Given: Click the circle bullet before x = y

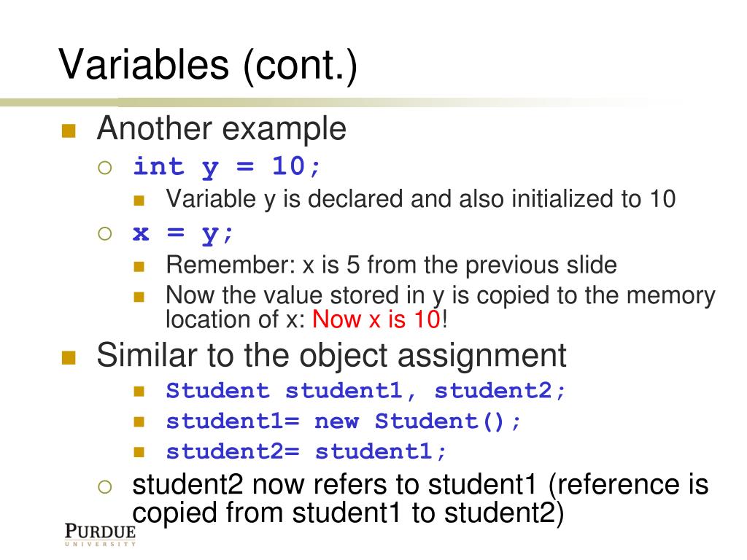Looking at the screenshot, I should [x=105, y=233].
